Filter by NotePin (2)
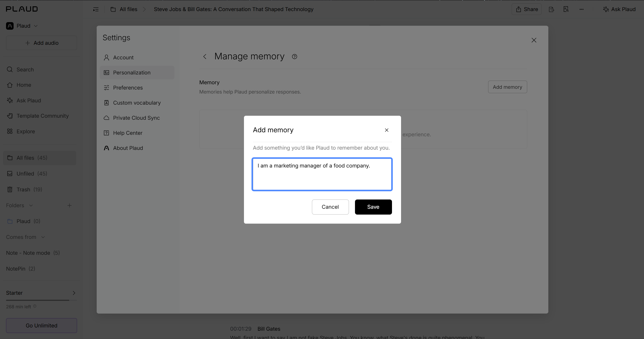The image size is (644, 339). click(x=21, y=269)
